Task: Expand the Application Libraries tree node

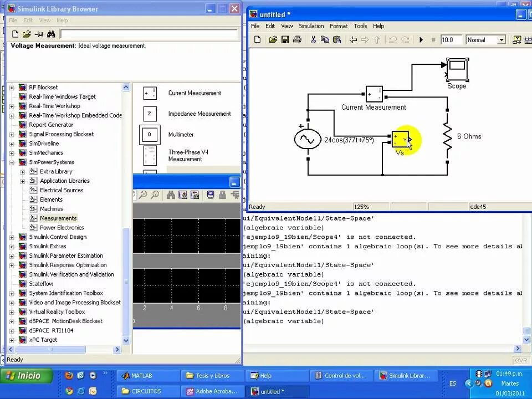Action: click(x=23, y=181)
